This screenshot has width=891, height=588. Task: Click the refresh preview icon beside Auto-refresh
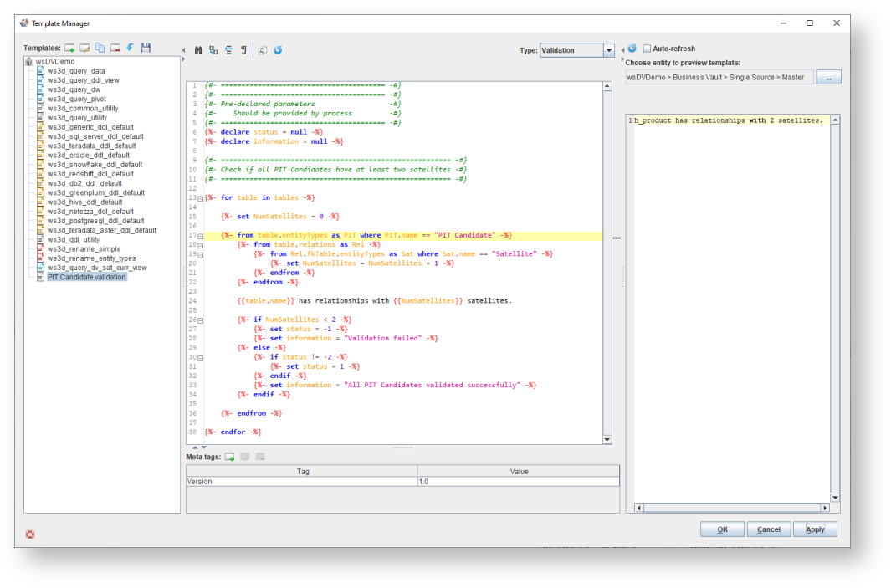pyautogui.click(x=632, y=49)
